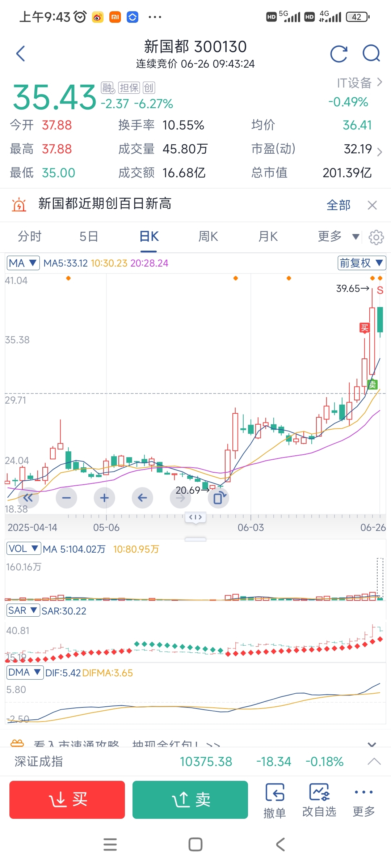Tap the Android home button
The image size is (391, 868).
click(195, 844)
